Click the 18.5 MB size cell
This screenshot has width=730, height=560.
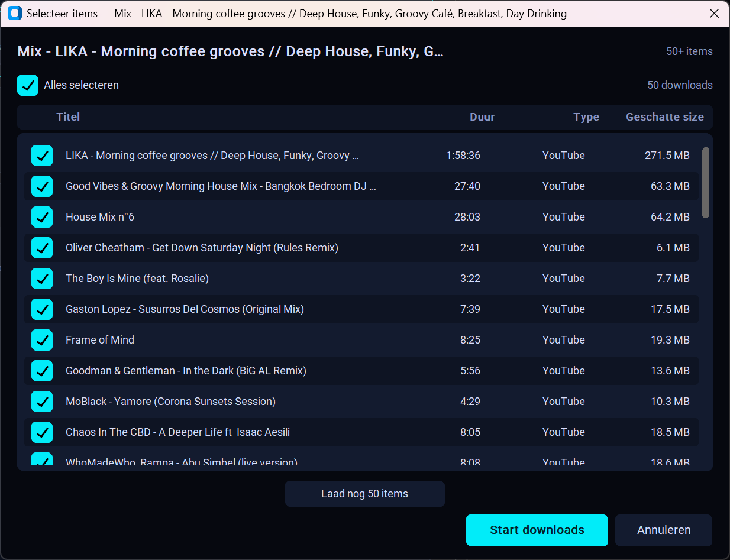(x=670, y=432)
